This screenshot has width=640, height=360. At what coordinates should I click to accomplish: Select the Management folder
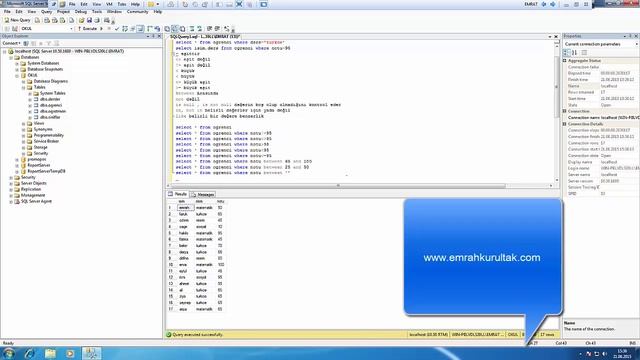coord(33,195)
